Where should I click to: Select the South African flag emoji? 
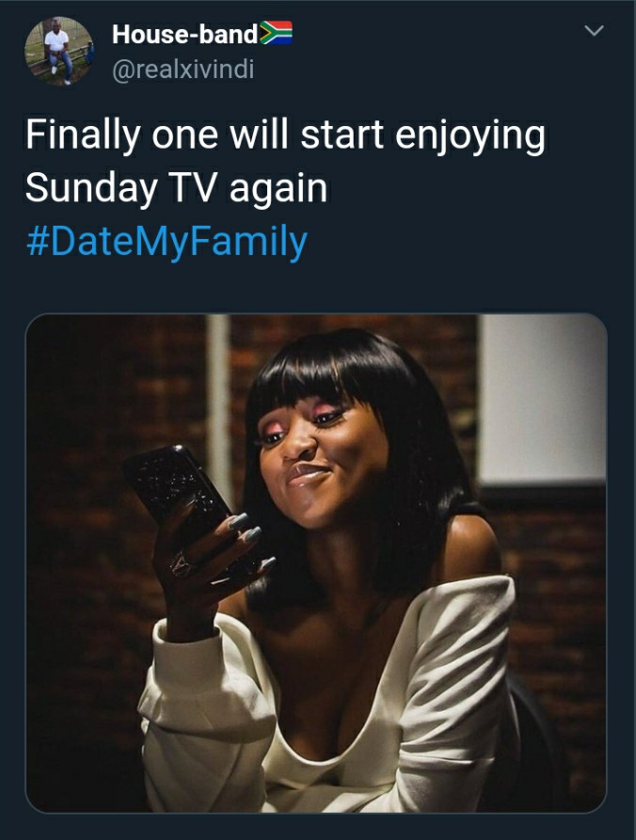276,33
